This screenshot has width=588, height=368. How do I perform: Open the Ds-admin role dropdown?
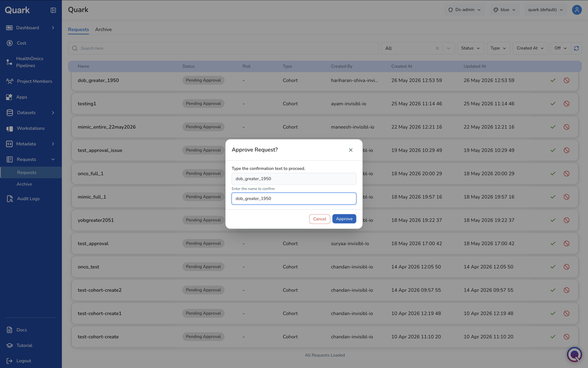[464, 10]
